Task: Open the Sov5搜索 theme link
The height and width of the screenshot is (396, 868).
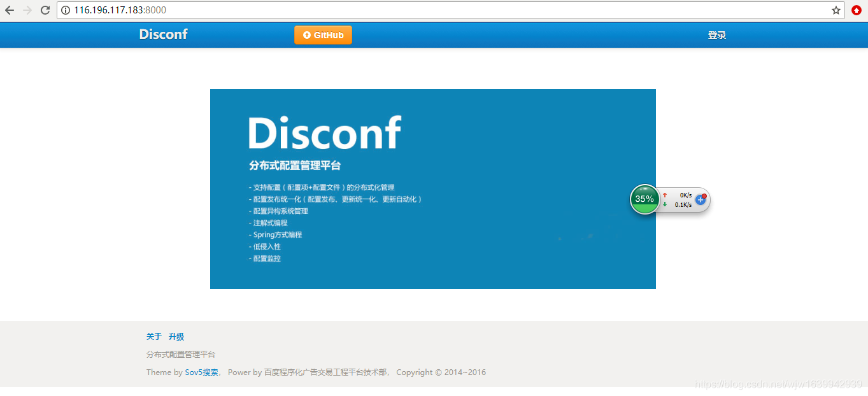Action: tap(201, 372)
